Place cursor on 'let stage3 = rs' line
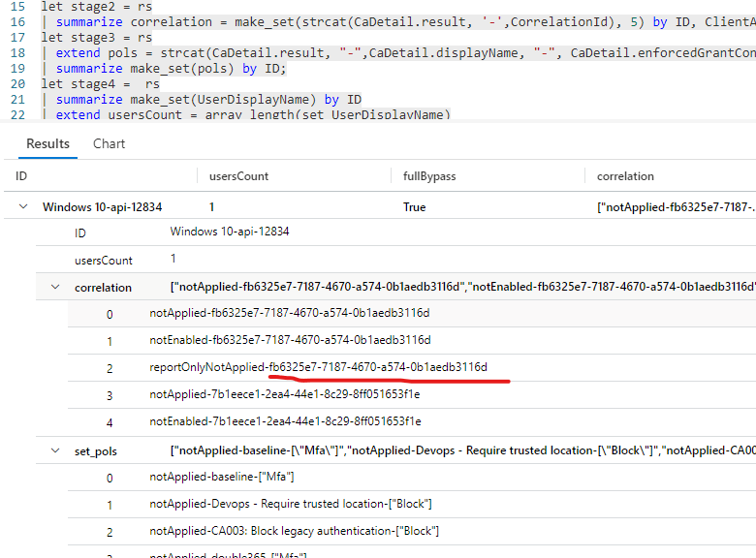This screenshot has height=558, width=756. pyautogui.click(x=96, y=37)
